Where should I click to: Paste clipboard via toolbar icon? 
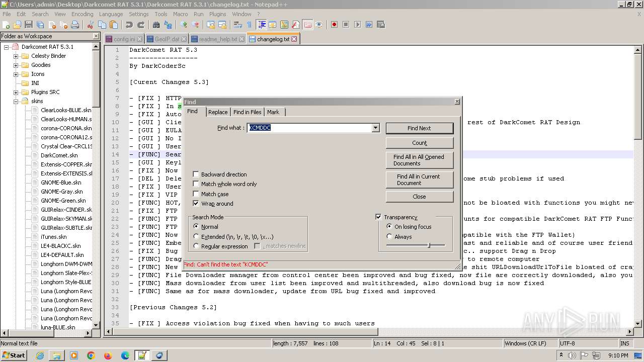[x=114, y=25]
